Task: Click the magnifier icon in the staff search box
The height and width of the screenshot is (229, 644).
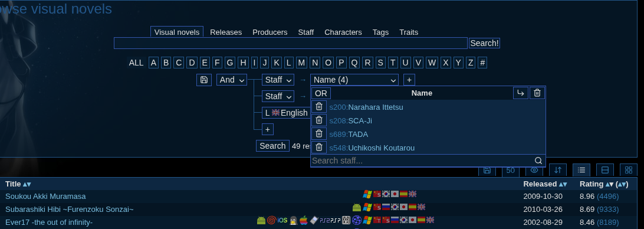Action: 538,161
